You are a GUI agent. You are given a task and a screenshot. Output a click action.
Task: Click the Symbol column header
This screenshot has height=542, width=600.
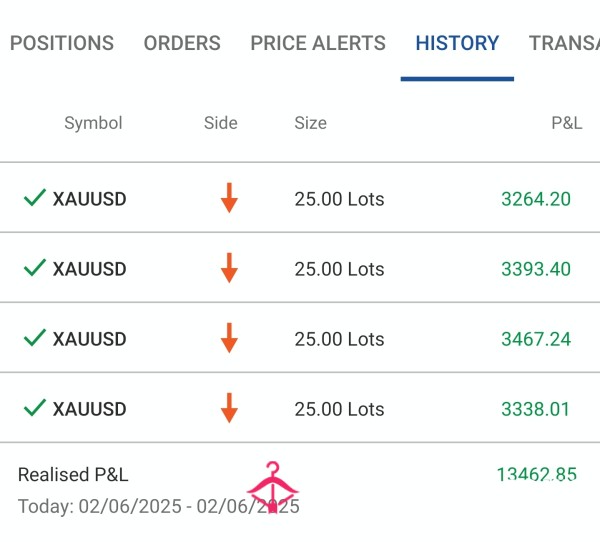tap(93, 123)
